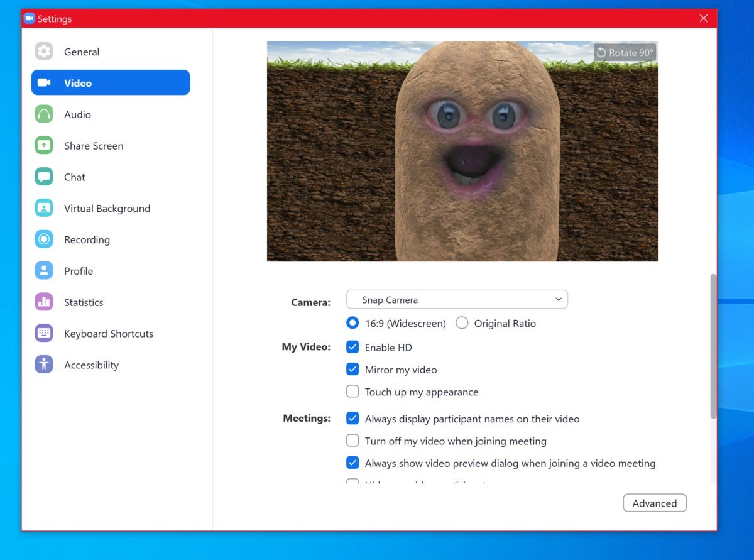Viewport: 754px width, 560px height.
Task: Select the Audio headphones icon
Action: [x=44, y=114]
